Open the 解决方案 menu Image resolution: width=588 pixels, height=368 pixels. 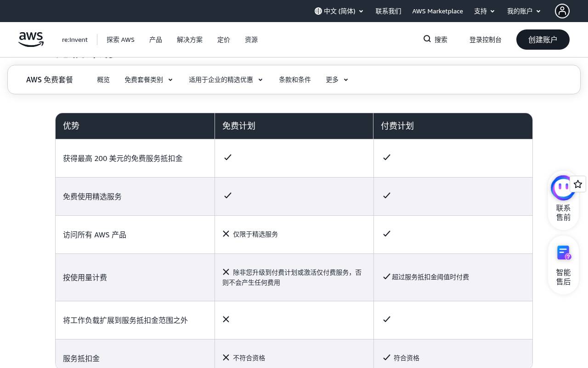click(190, 40)
